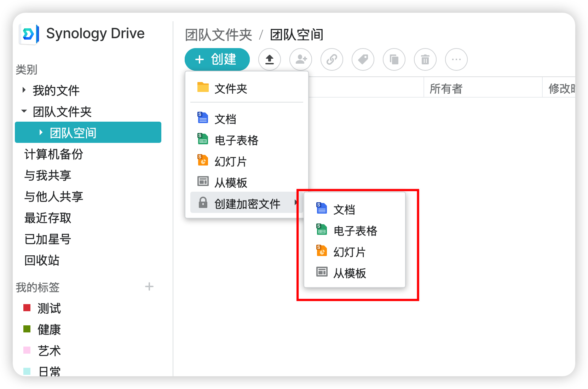Screen dimensions: 588x389
Task: Click the 创建 create button
Action: click(217, 59)
